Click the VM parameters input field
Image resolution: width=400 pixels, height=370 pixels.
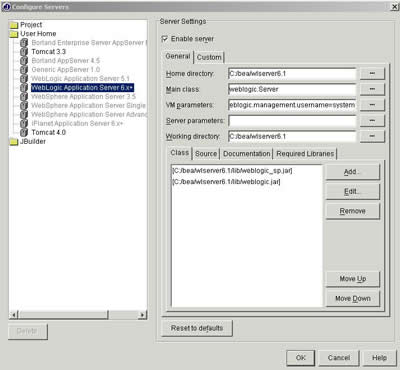pyautogui.click(x=292, y=105)
